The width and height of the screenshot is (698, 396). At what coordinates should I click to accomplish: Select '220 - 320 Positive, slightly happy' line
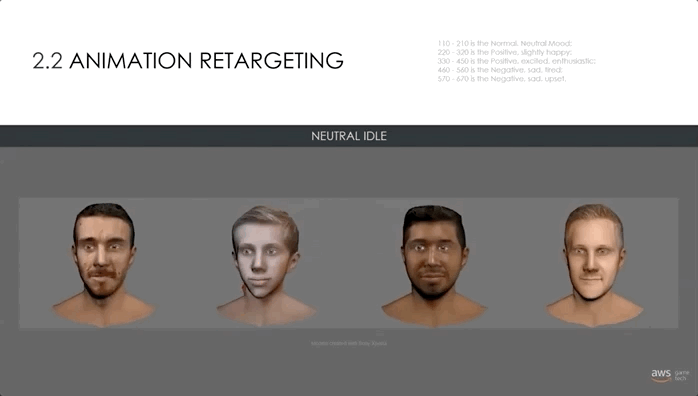(x=504, y=52)
